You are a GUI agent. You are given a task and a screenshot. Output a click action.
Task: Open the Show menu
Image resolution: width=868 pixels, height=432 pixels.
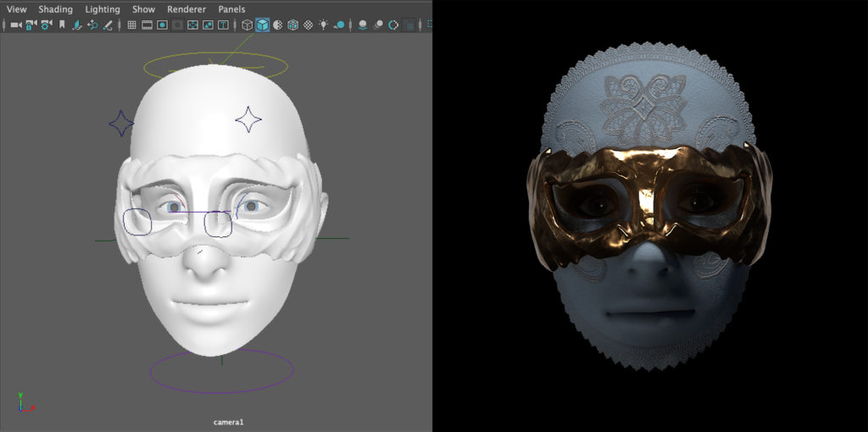click(x=143, y=9)
